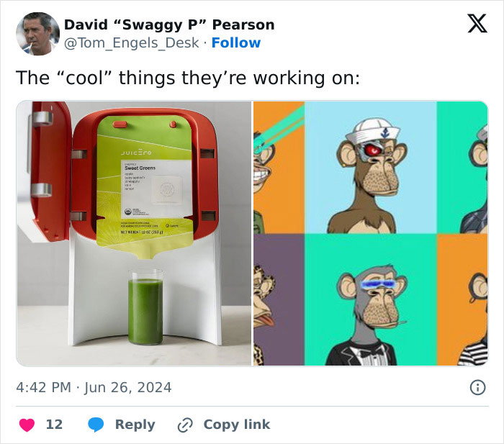504x444 pixels.
Task: Like the tweet with the heart icon
Action: point(27,425)
